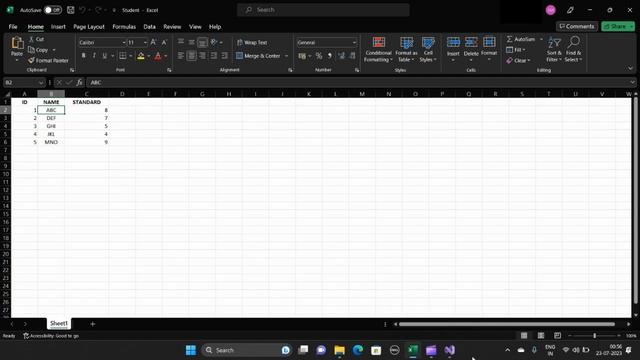The height and width of the screenshot is (360, 640).
Task: Click the Decrease Indent icon
Action: (213, 56)
